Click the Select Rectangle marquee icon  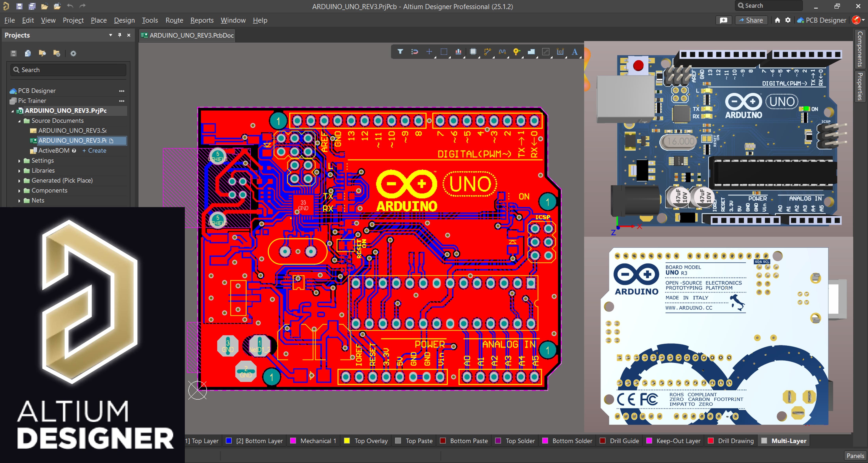444,52
